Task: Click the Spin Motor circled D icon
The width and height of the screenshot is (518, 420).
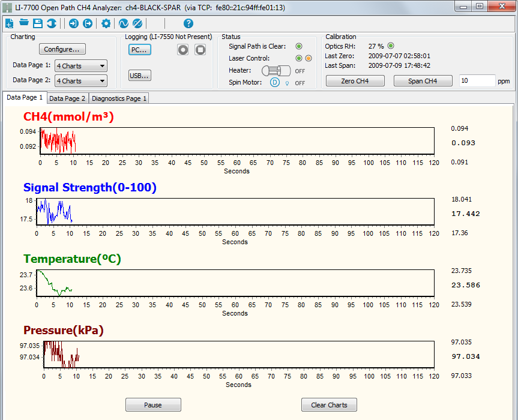Action: (275, 82)
